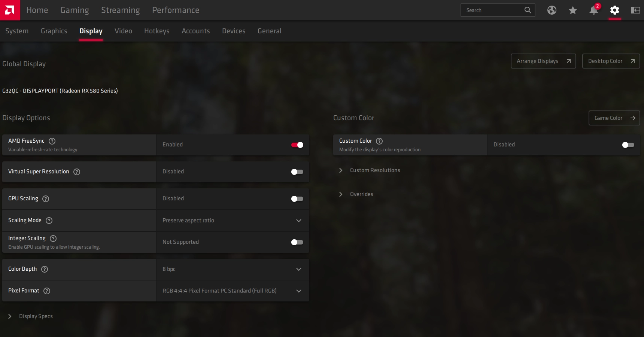This screenshot has width=644, height=337.
Task: Open Scaling Mode dropdown
Action: coord(233,221)
